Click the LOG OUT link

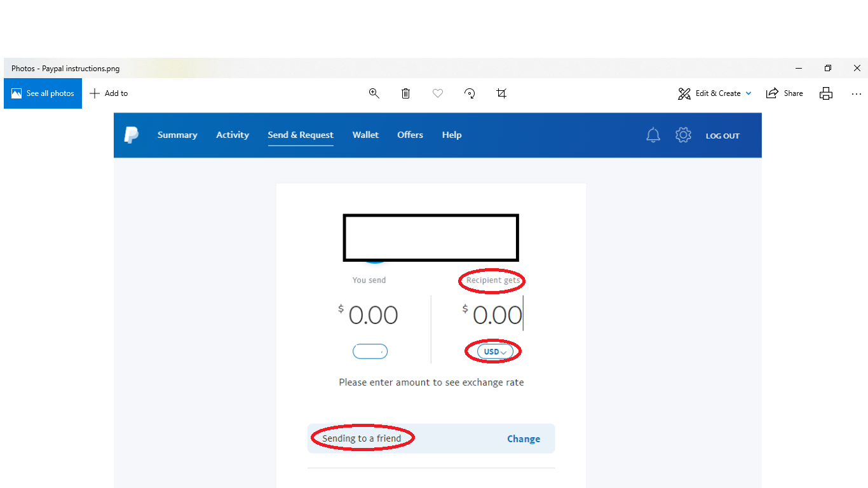click(722, 136)
